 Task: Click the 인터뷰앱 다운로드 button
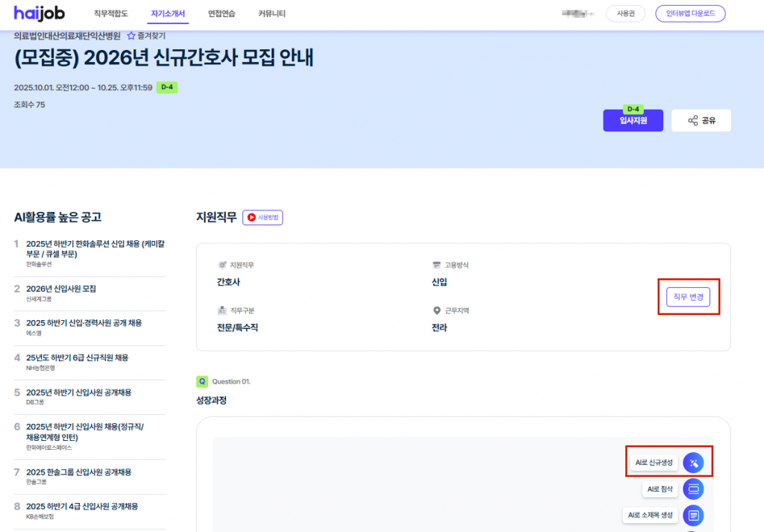690,13
